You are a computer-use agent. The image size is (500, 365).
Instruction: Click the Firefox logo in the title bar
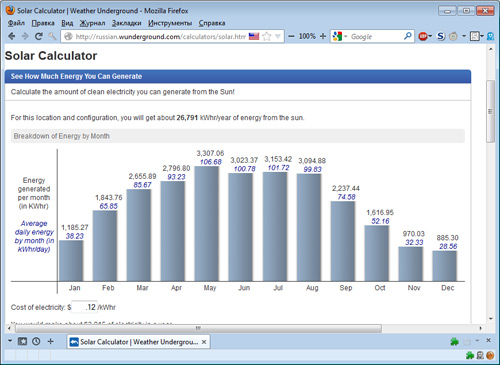tap(10, 10)
